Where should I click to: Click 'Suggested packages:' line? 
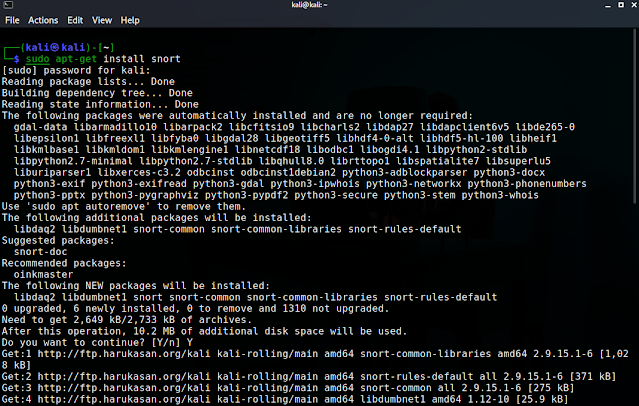(58, 241)
